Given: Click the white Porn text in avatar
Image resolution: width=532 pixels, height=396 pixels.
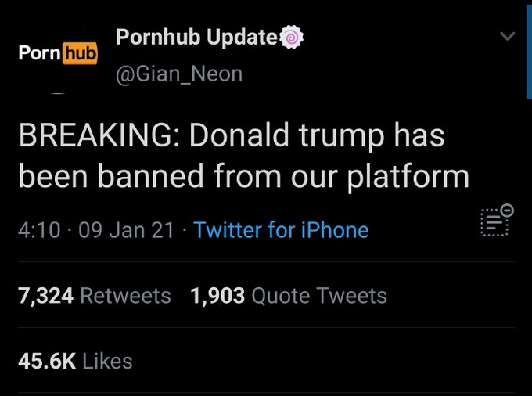Looking at the screenshot, I should click(x=40, y=52).
